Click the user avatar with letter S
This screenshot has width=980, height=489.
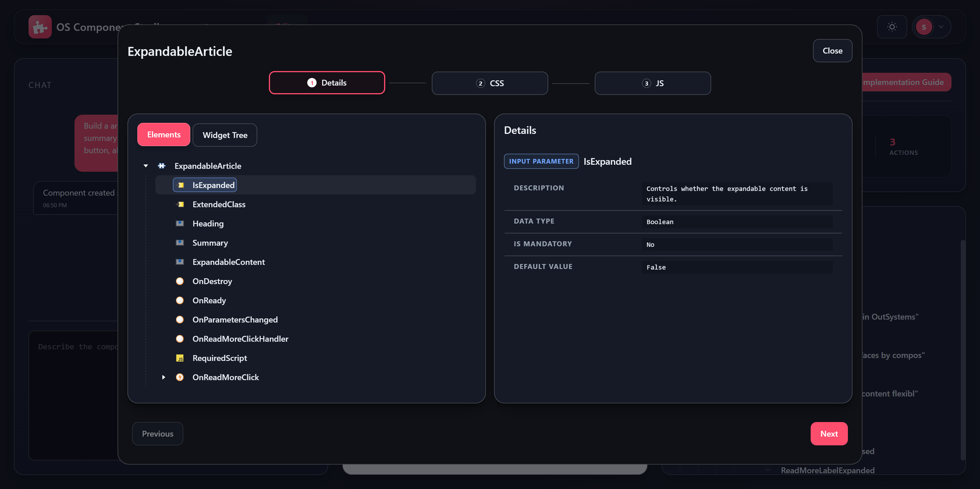924,27
